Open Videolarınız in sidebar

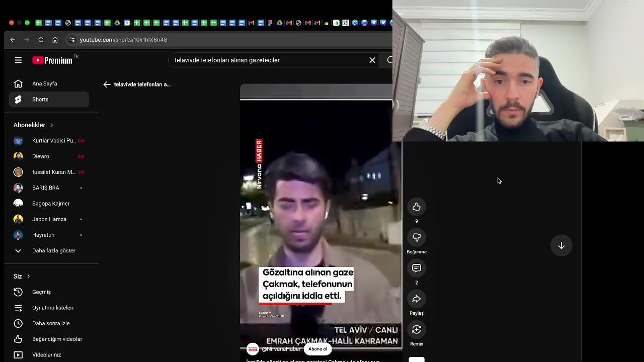(x=49, y=354)
